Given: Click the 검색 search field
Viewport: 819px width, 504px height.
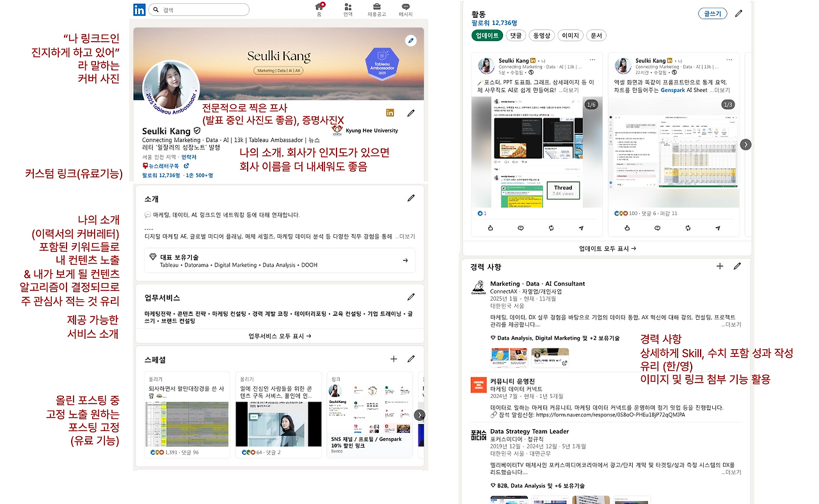Looking at the screenshot, I should point(198,10).
